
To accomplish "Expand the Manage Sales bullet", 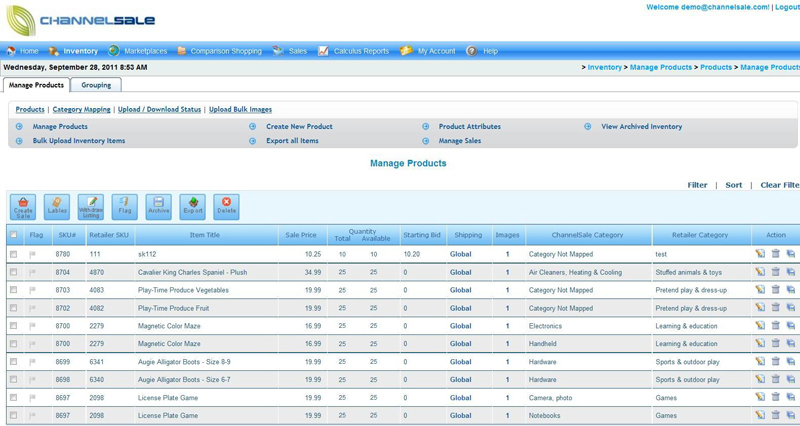I will (x=426, y=141).
